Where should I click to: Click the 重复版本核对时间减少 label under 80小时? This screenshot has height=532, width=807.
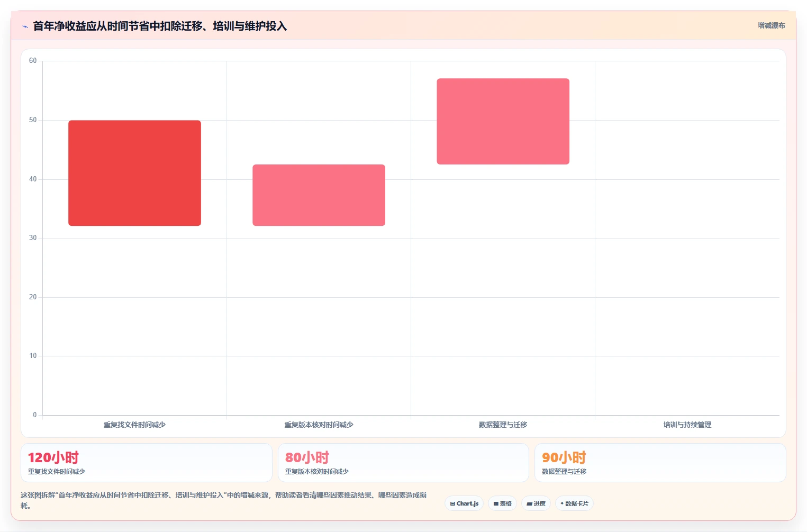pyautogui.click(x=317, y=471)
